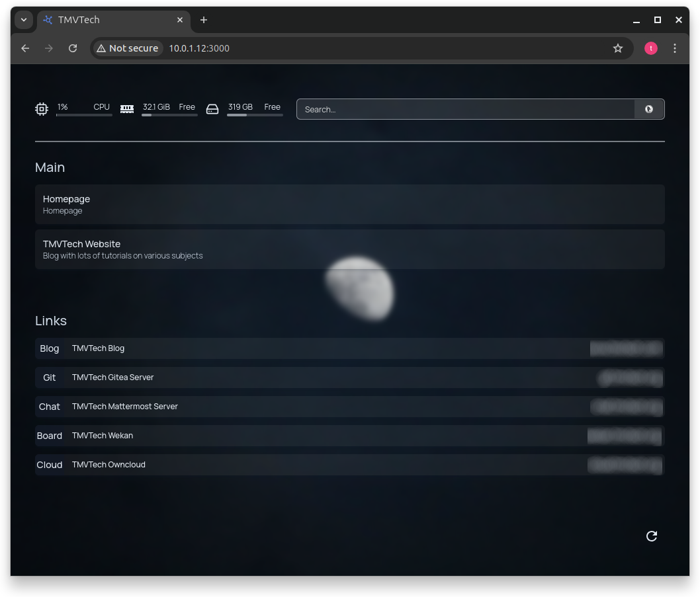Click the CPU usage progress bar
Image resolution: width=700 pixels, height=597 pixels.
click(84, 116)
